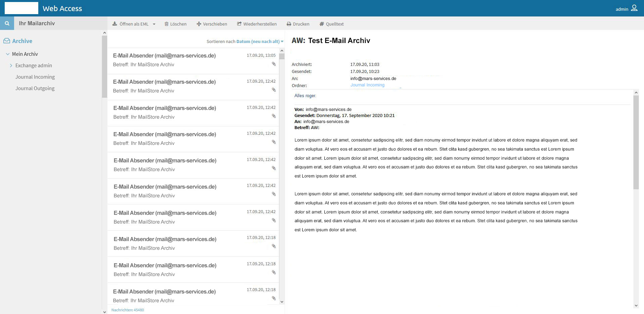Image resolution: width=644 pixels, height=314 pixels.
Task: Click the Drucken printer icon
Action: coord(289,24)
